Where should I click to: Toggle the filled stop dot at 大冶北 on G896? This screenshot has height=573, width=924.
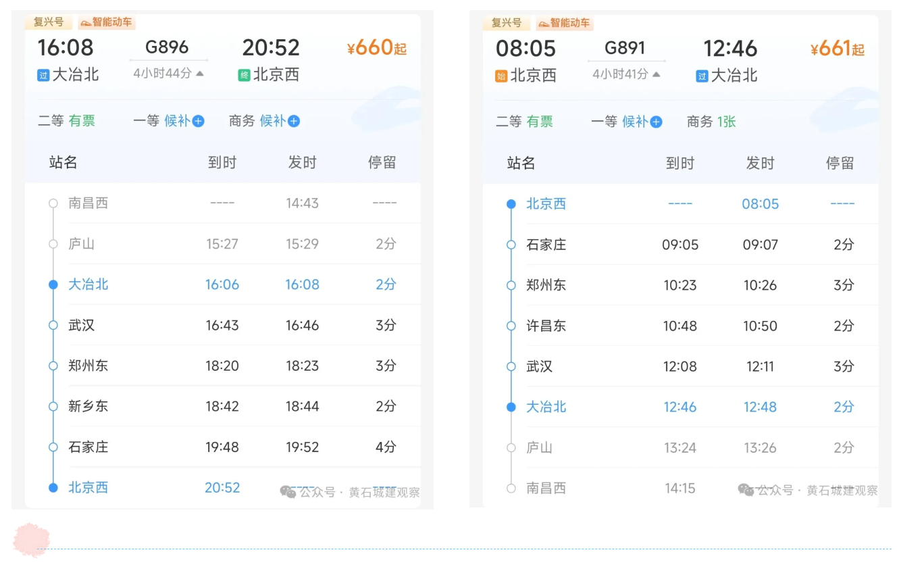(x=53, y=284)
